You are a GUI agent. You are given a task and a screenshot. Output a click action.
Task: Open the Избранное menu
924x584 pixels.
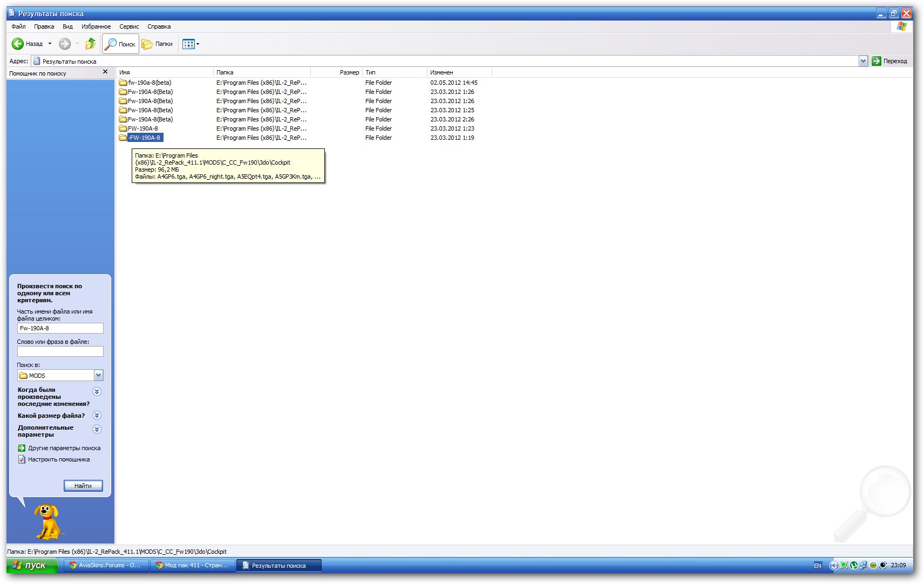[96, 26]
